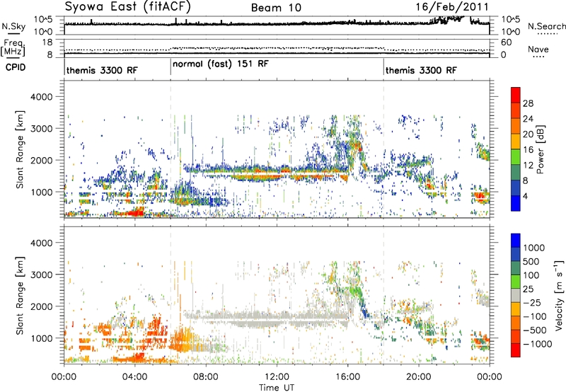Select the "Freq. [MHz]" axis label
Screen dimensions: 566x392
[x=13, y=47]
